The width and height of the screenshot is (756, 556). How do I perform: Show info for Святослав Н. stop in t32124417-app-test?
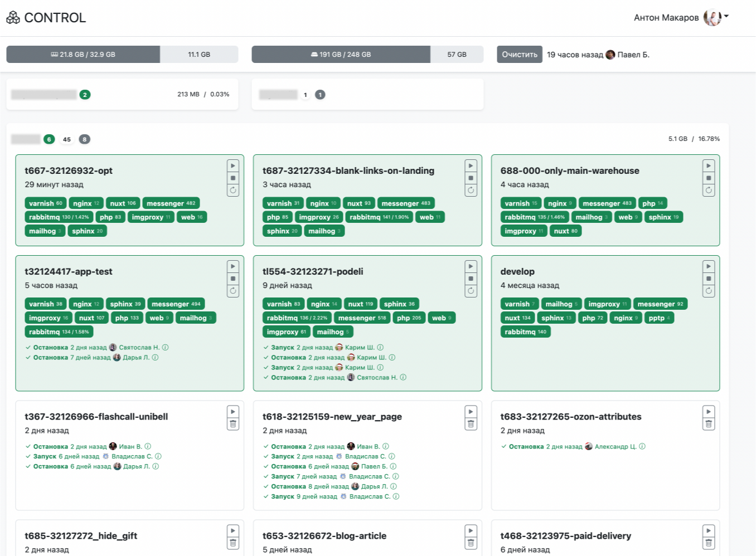[166, 348]
